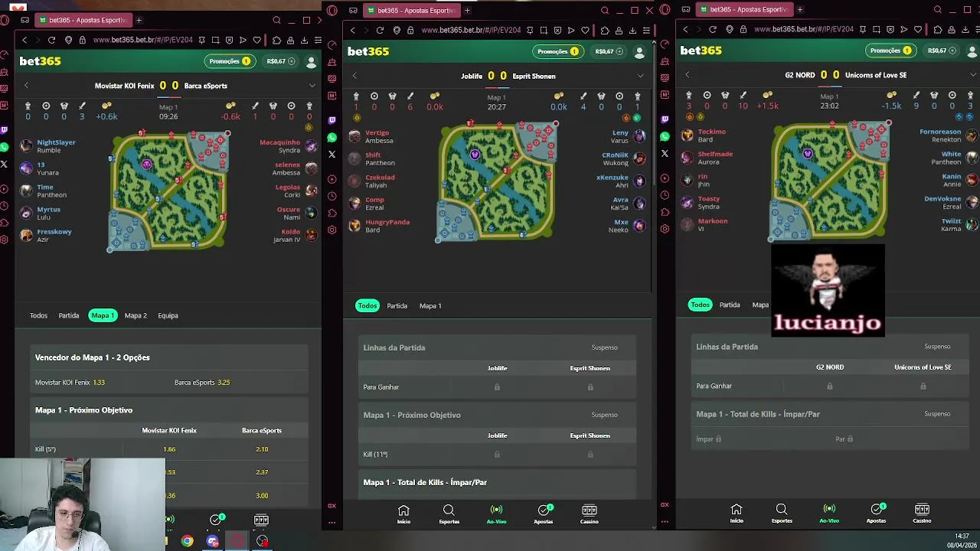980x551 pixels.
Task: Open new tab in middle window
Action: (467, 10)
